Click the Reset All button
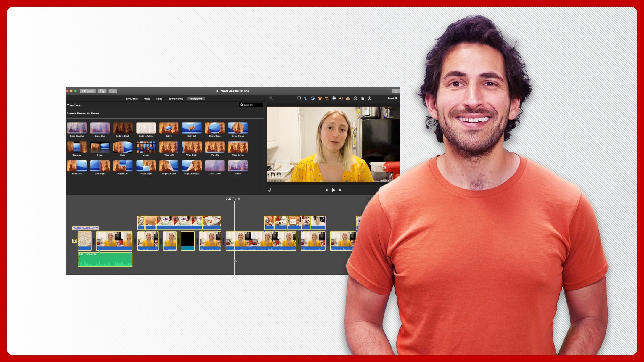644x362 pixels. click(392, 98)
